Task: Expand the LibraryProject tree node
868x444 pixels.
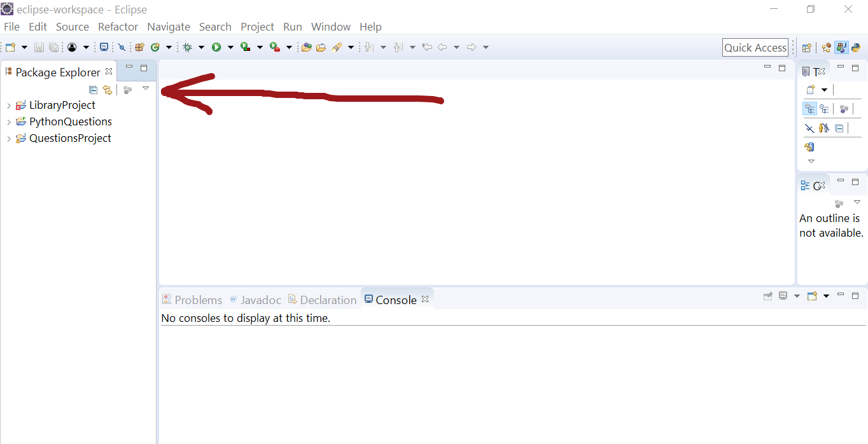Action: pyautogui.click(x=8, y=106)
